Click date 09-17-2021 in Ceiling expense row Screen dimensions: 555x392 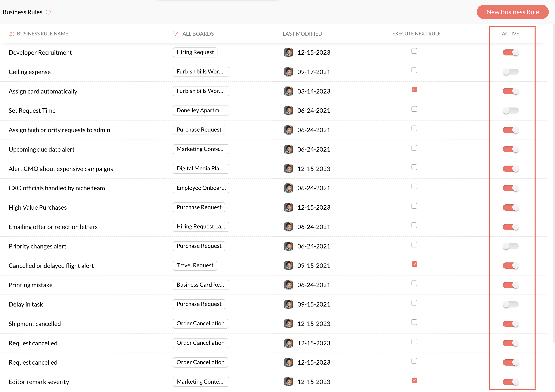coord(314,72)
